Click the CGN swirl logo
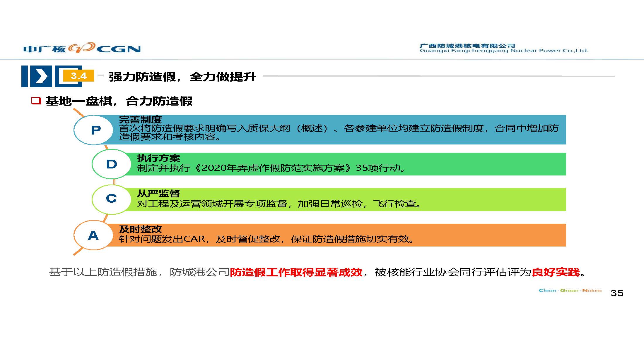 (82, 48)
